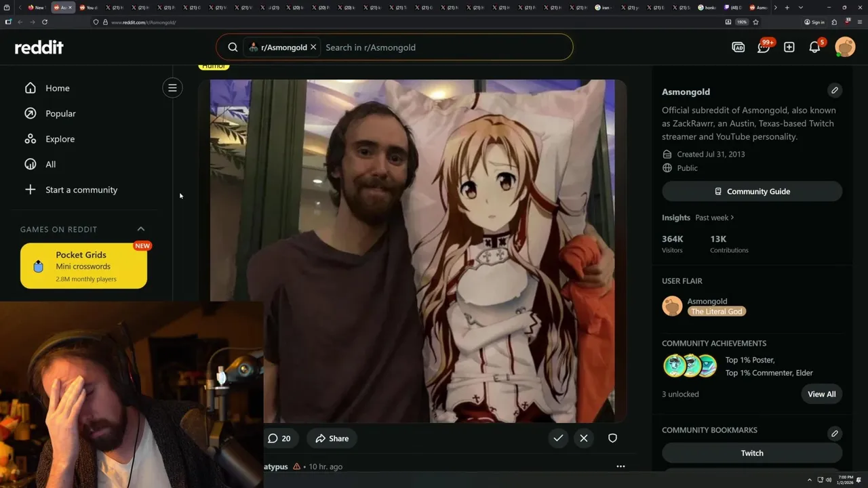Viewport: 868px width, 488px height.
Task: Switch to the first New tab
Action: [x=36, y=7]
